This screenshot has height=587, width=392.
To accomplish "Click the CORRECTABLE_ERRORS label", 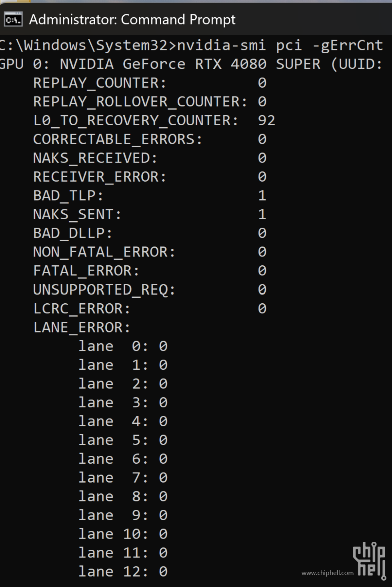I will click(x=118, y=139).
